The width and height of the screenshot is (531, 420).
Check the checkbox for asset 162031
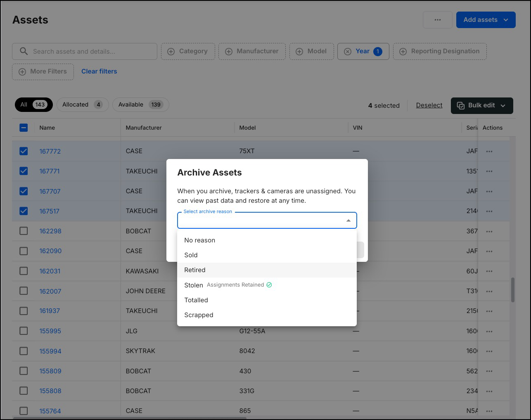[x=24, y=271]
